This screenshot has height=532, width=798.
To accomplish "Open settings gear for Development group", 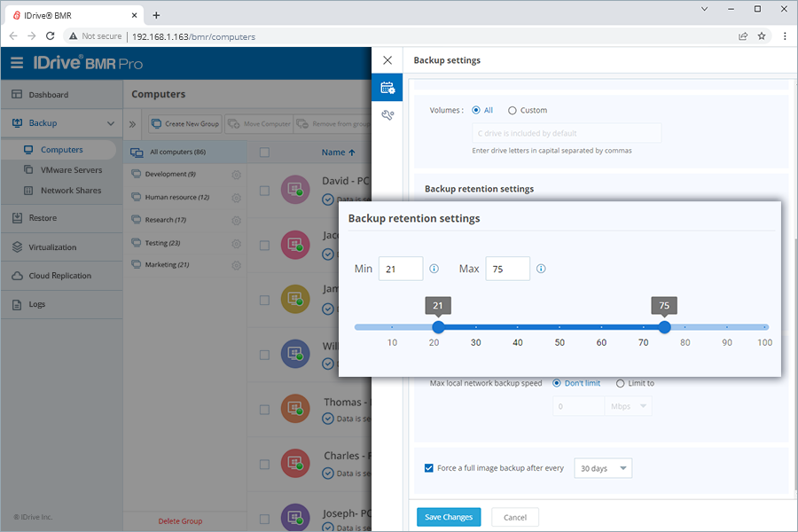I will point(236,175).
